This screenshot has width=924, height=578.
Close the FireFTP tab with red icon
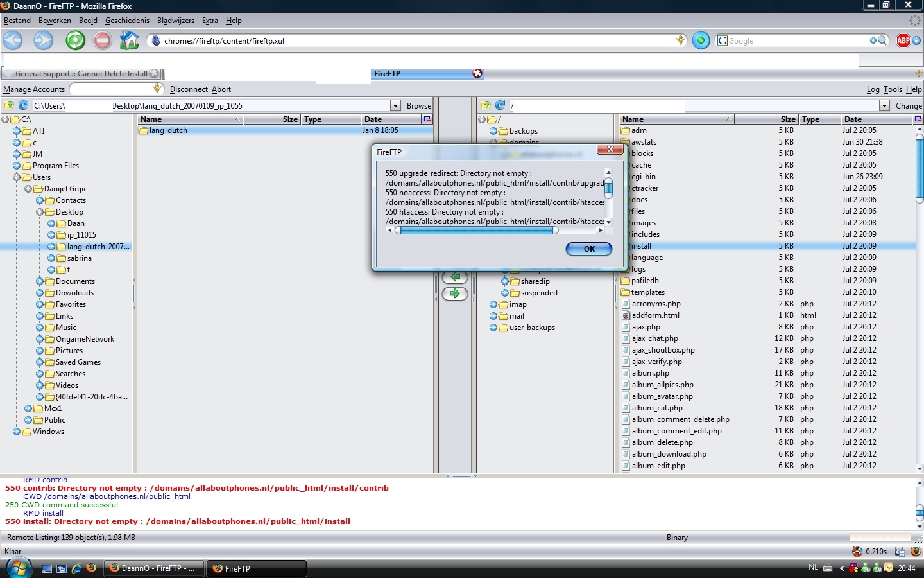pyautogui.click(x=477, y=73)
